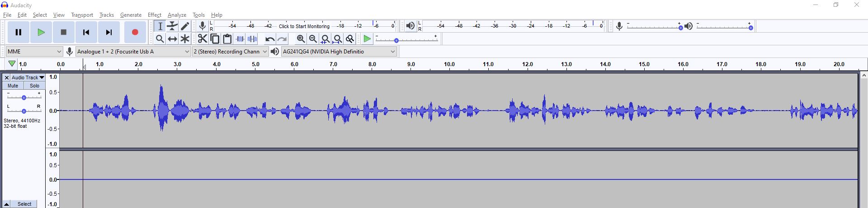Click the Play-at-Speed green button
Viewport: 868px width, 208px height.
point(367,39)
